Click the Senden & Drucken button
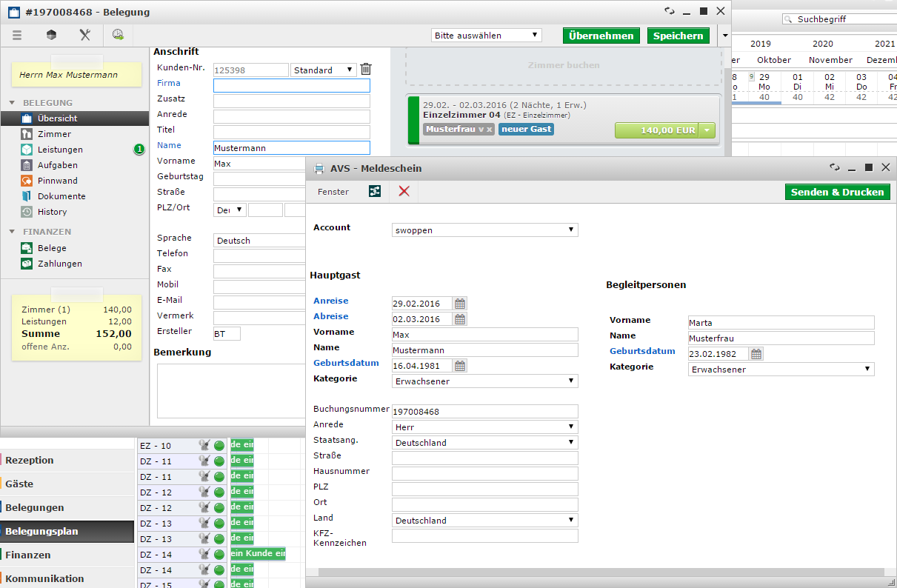897x588 pixels. point(838,192)
